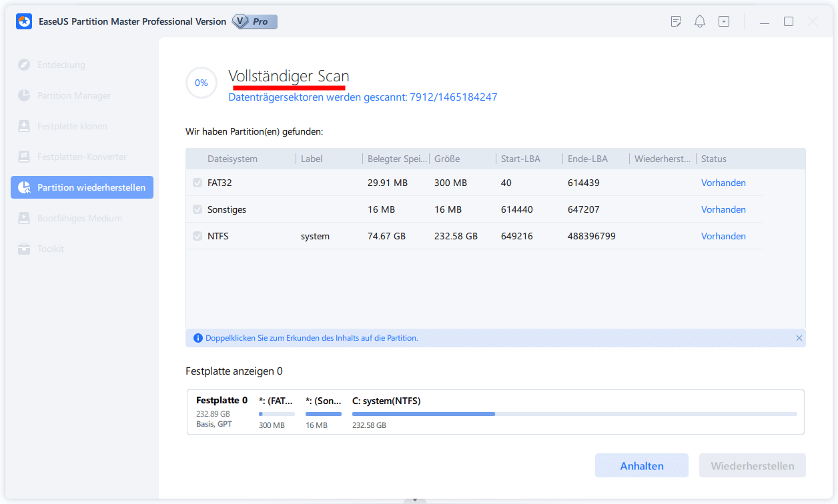This screenshot has width=838, height=504.
Task: Click Vorhanden status in the Sonstiges row
Action: 723,209
